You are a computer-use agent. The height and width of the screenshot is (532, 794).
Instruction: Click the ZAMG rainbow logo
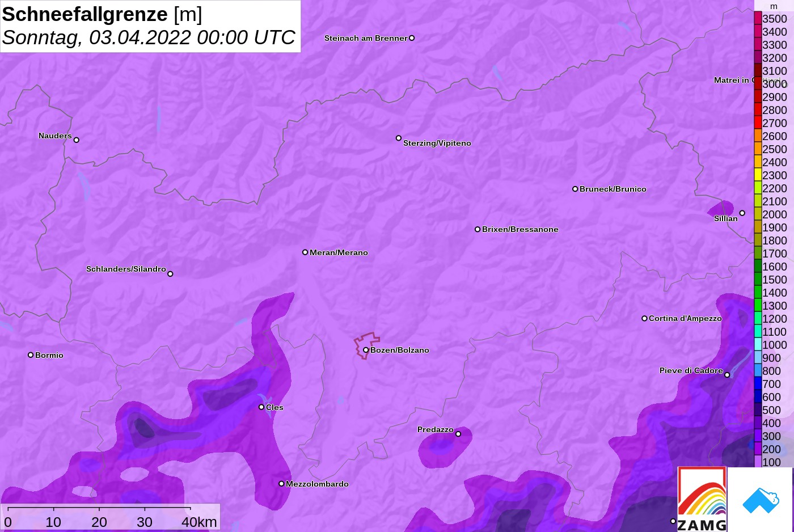click(x=702, y=499)
